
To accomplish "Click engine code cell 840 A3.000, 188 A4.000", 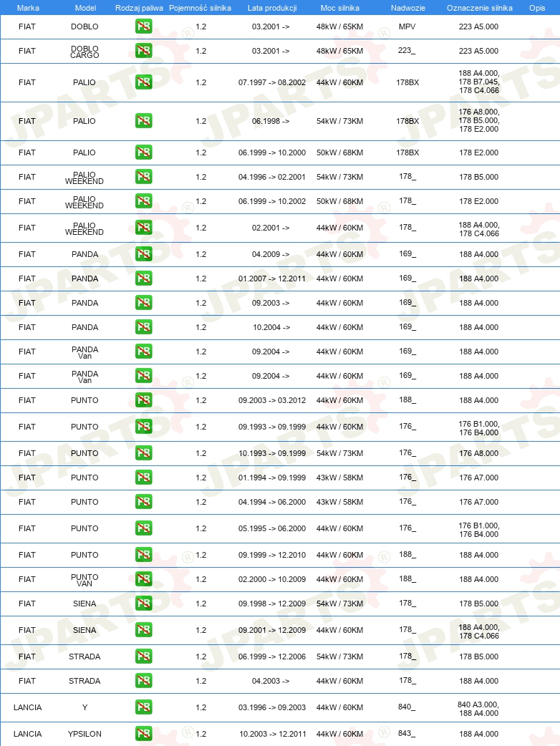I will click(x=478, y=709).
